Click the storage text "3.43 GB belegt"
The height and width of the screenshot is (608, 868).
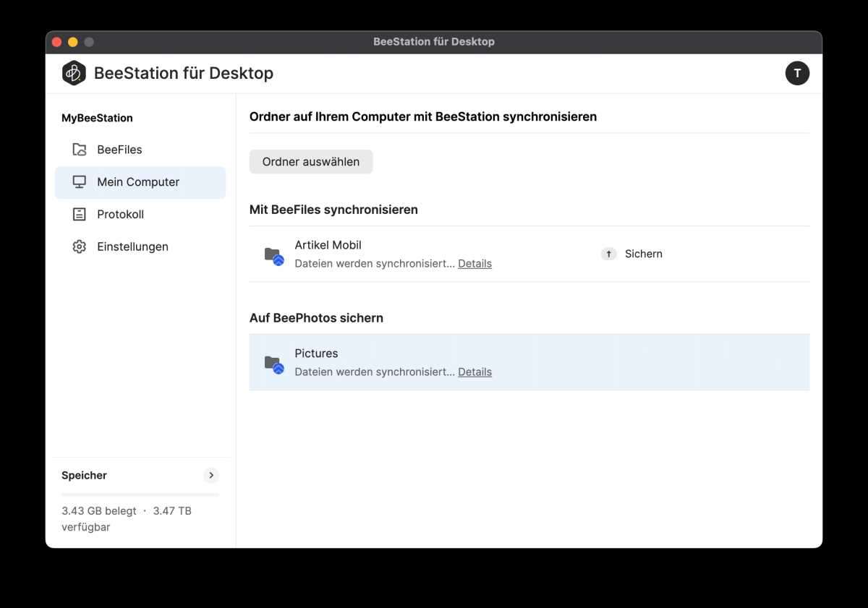99,510
